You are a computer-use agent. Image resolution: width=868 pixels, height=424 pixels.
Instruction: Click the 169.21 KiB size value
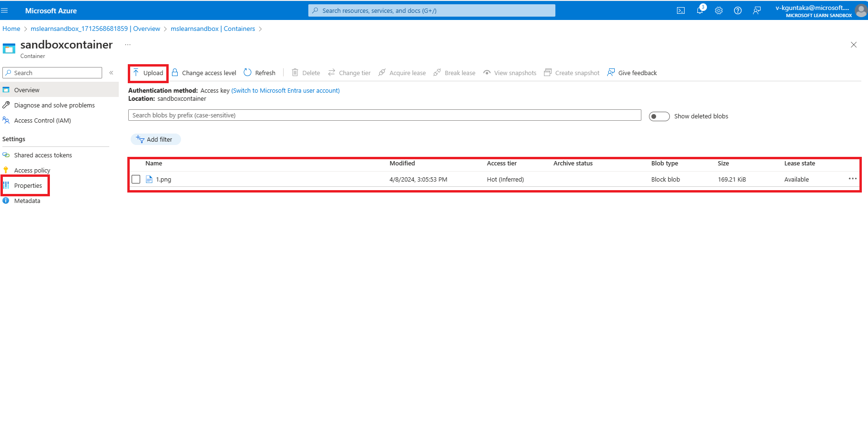click(x=732, y=179)
